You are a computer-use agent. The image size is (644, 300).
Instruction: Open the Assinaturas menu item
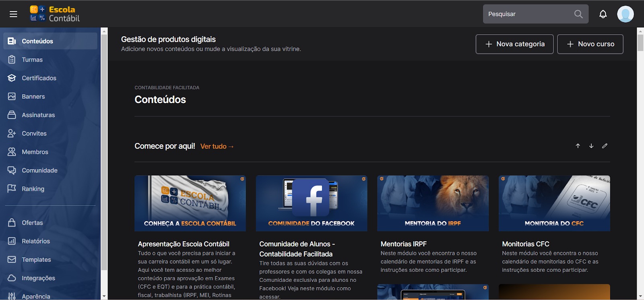coord(50,115)
